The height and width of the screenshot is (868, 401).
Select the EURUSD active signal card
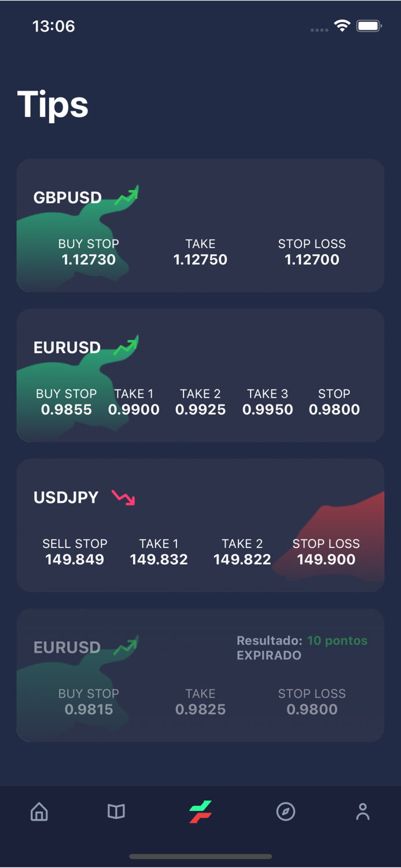pyautogui.click(x=200, y=376)
